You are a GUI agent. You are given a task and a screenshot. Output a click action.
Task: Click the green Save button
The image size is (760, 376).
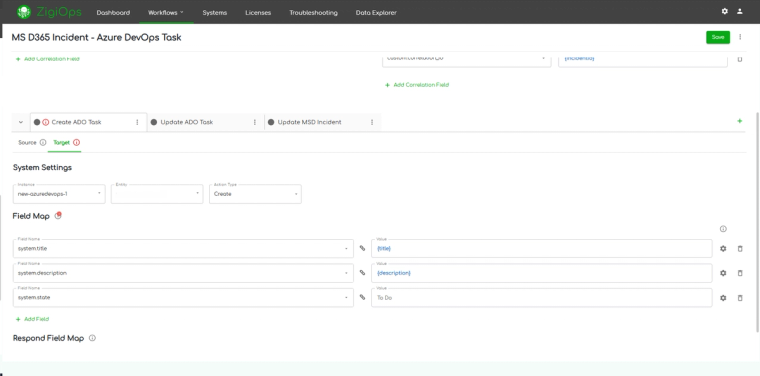coord(718,37)
